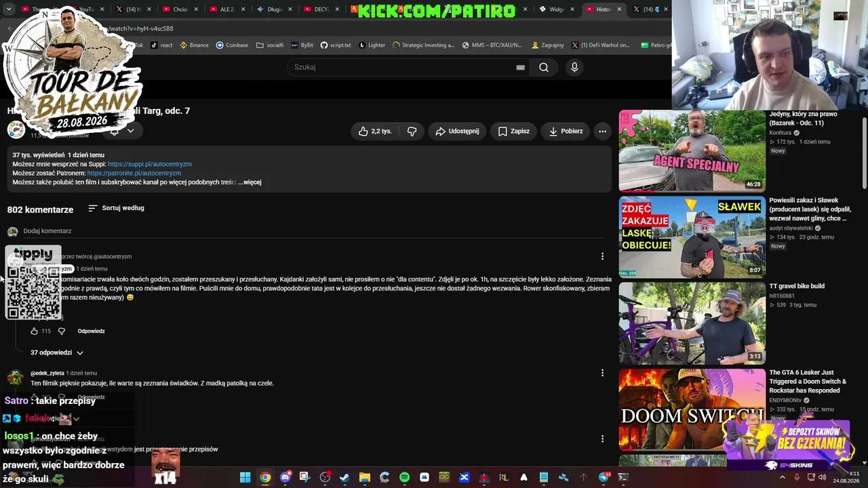Open the react TikTok bookmark

click(x=161, y=45)
